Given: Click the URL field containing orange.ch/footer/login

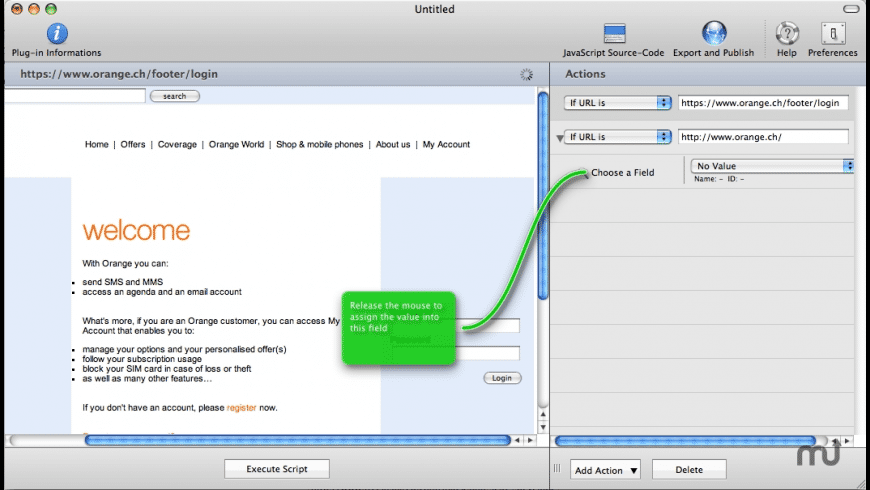Looking at the screenshot, I should click(x=763, y=103).
